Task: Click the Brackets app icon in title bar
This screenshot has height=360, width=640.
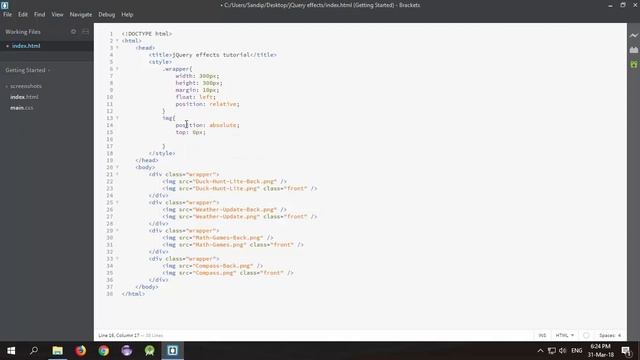Action: (x=4, y=5)
